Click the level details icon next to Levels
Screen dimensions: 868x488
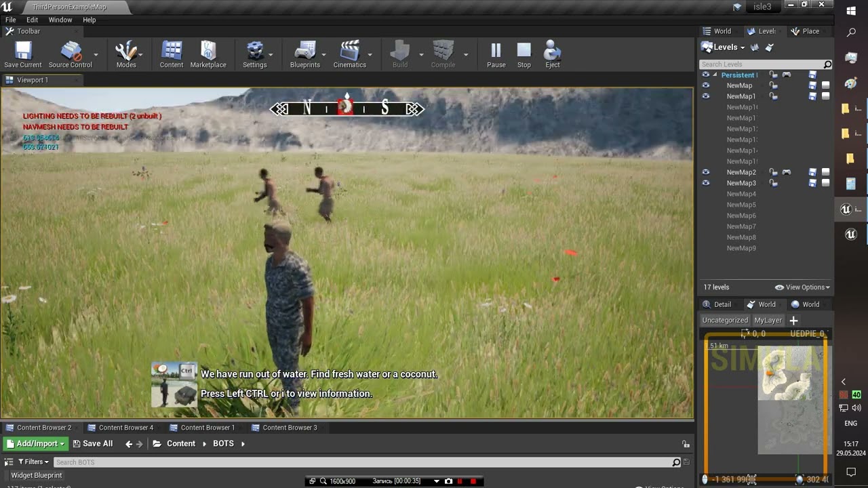click(x=770, y=47)
